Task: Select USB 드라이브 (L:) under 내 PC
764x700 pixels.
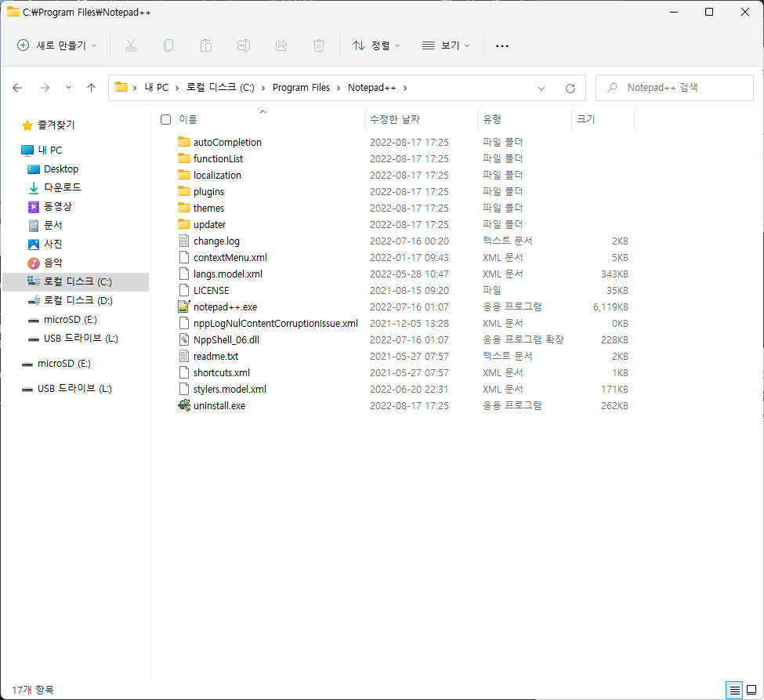Action: point(73,339)
